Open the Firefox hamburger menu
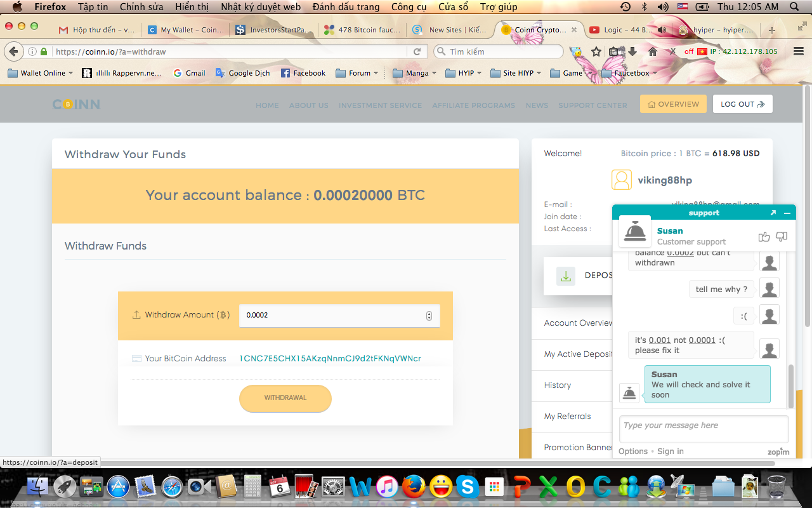 point(799,51)
